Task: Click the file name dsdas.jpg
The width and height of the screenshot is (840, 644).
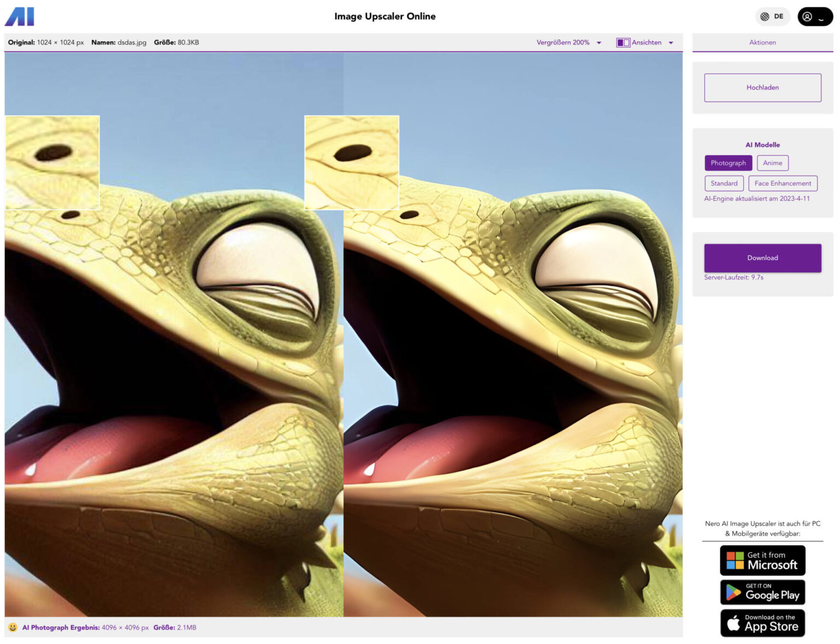Action: pyautogui.click(x=132, y=43)
